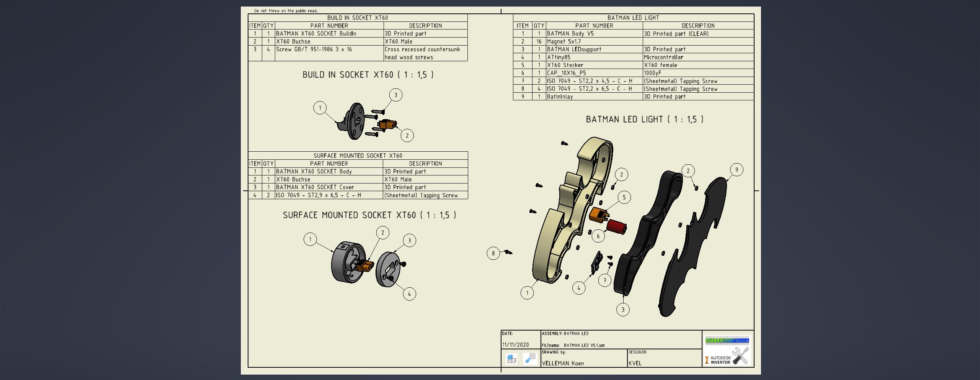Click the SURFACE MOUNTED SOCKET XT60 view title

click(x=369, y=215)
